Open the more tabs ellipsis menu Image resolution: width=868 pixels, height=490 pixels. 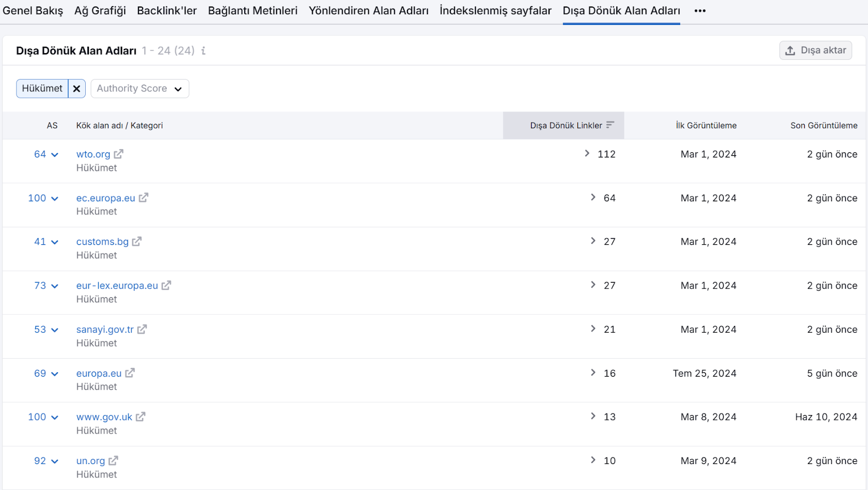click(x=700, y=11)
